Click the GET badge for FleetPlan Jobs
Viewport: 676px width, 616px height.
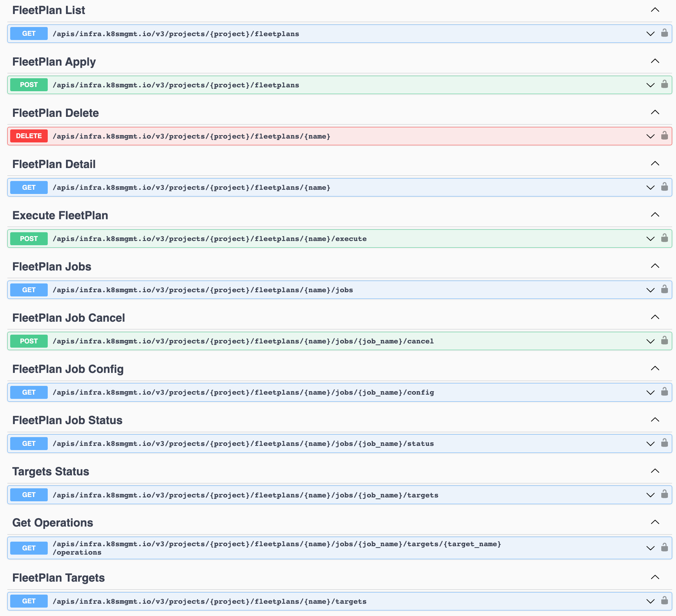pyautogui.click(x=29, y=290)
